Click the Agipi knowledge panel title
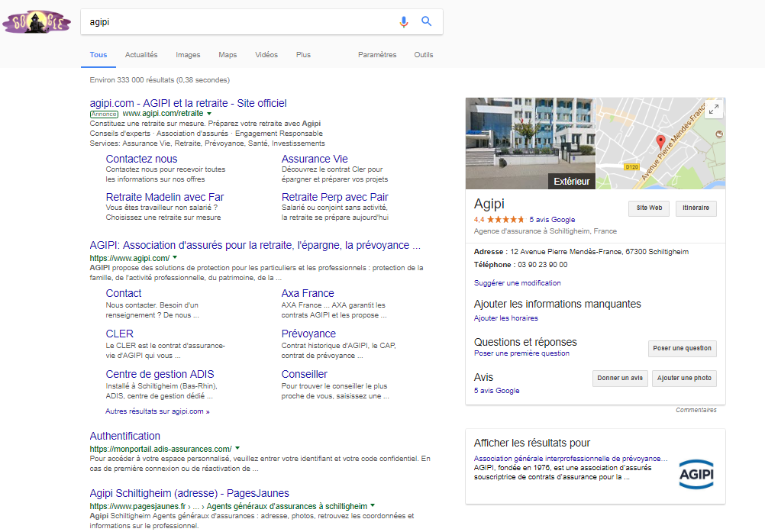Screen dimensions: 765x532 coord(489,205)
